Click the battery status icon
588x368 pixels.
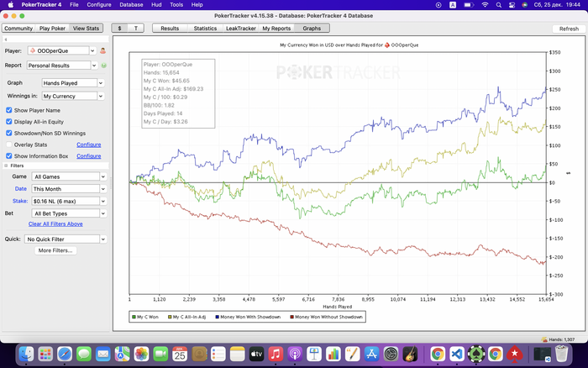click(x=469, y=5)
